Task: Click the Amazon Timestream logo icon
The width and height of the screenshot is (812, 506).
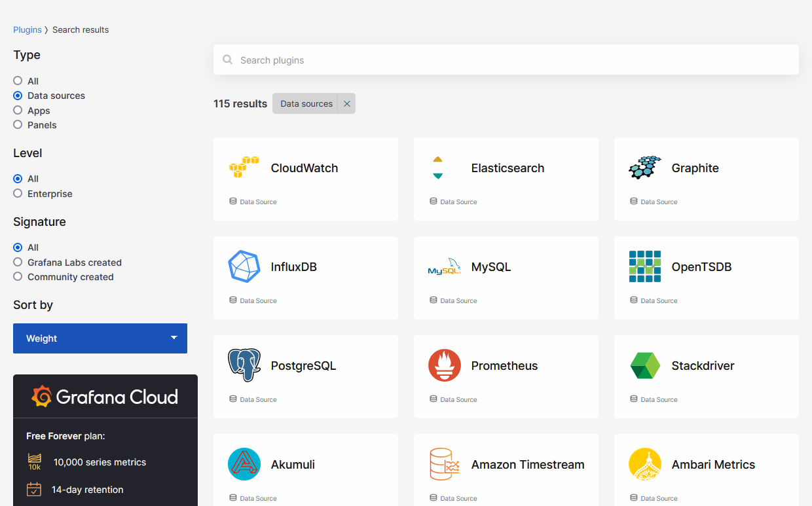Action: [445, 464]
